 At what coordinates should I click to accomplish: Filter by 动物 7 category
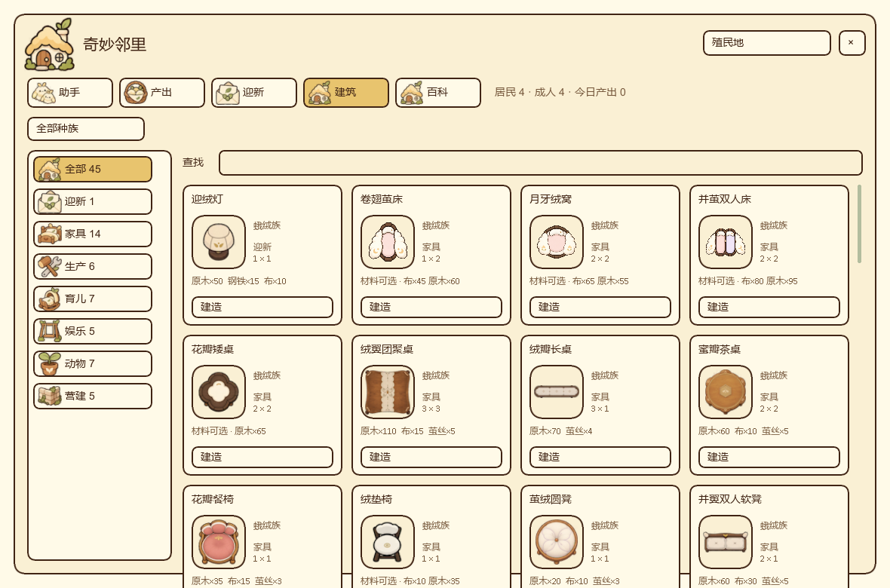coord(93,363)
